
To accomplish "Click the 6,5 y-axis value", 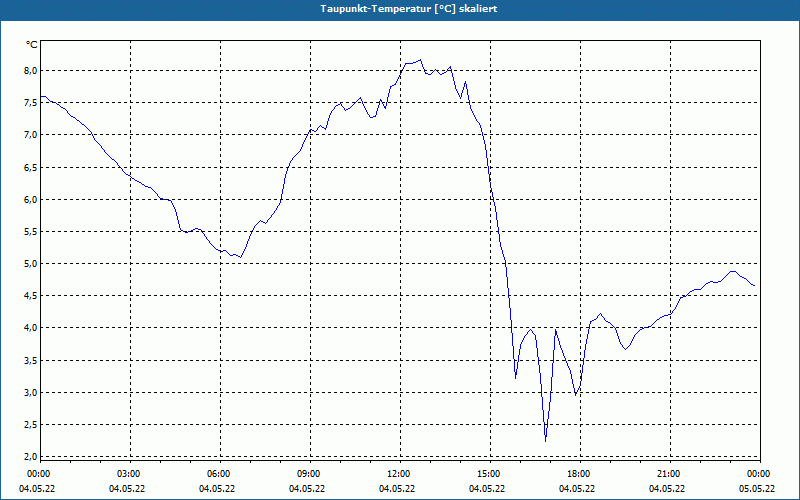I will (31, 167).
